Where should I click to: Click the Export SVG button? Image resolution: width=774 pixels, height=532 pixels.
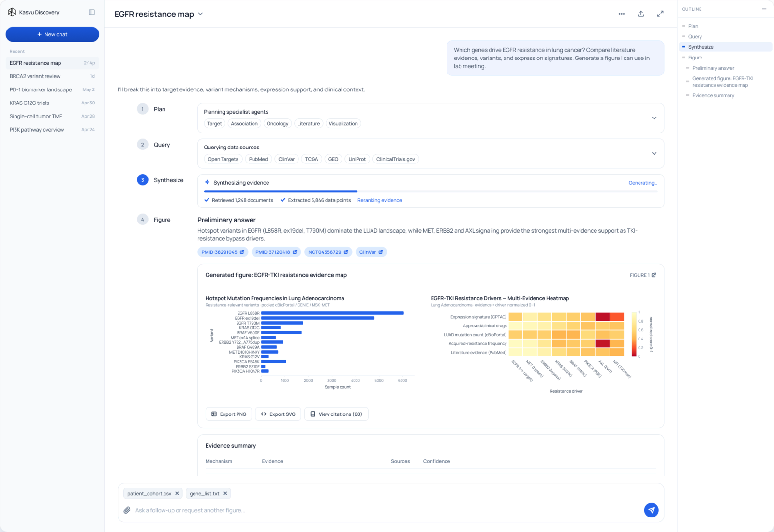tap(278, 414)
